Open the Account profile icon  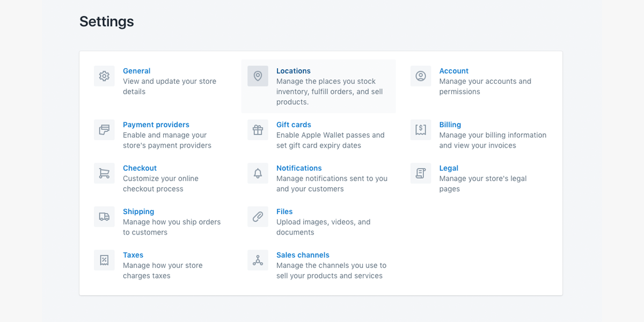point(421,76)
